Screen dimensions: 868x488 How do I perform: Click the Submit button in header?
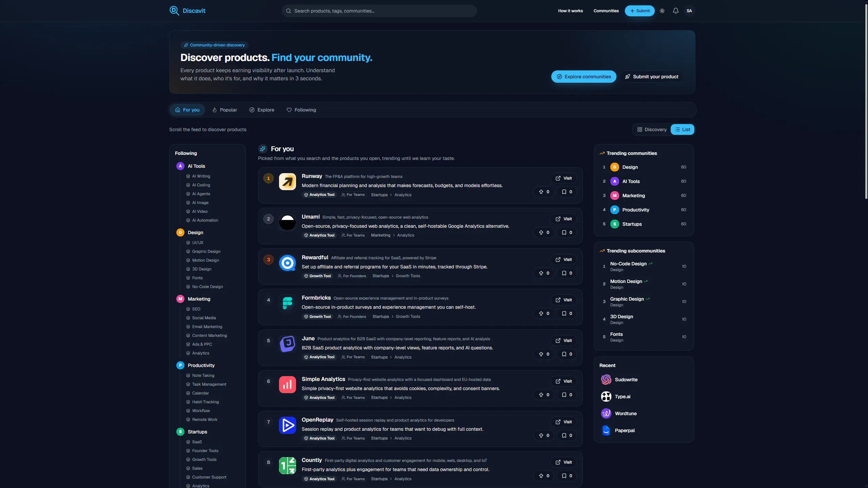pyautogui.click(x=640, y=11)
